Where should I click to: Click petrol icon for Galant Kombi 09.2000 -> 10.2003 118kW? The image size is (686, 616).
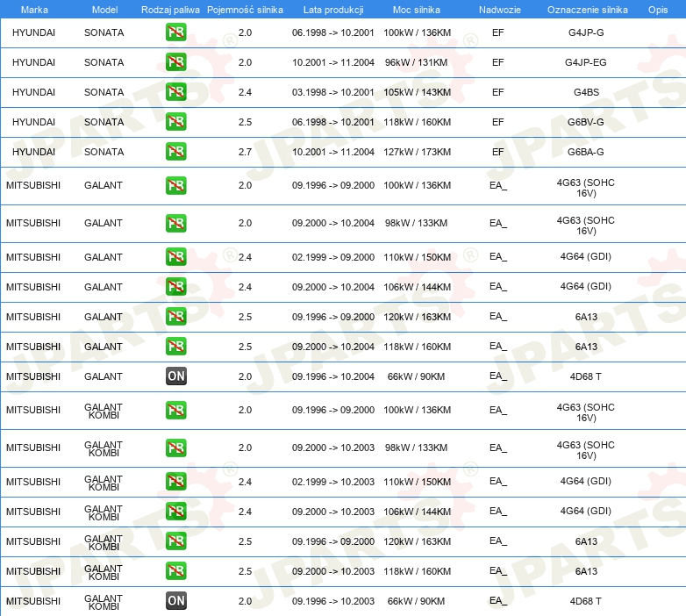pos(175,570)
